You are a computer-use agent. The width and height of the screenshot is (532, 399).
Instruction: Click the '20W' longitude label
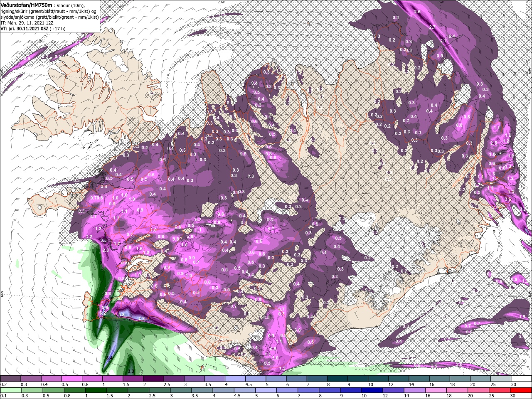coord(221,2)
